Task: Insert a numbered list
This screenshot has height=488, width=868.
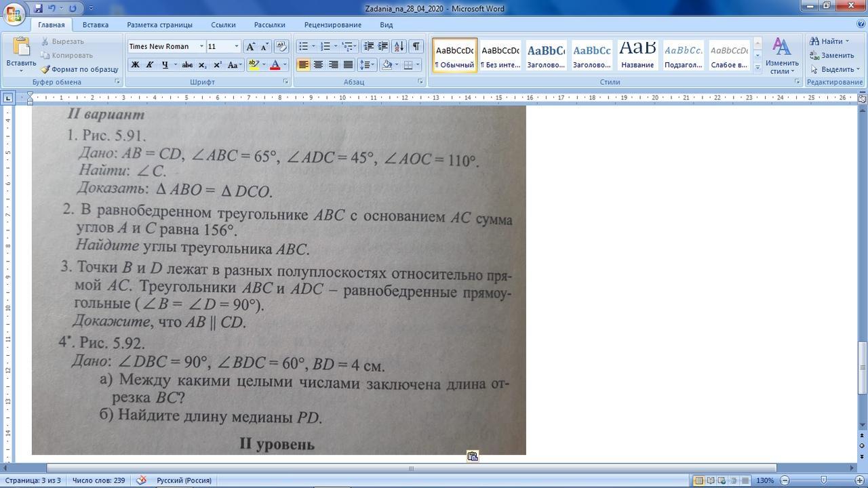Action: (x=325, y=46)
